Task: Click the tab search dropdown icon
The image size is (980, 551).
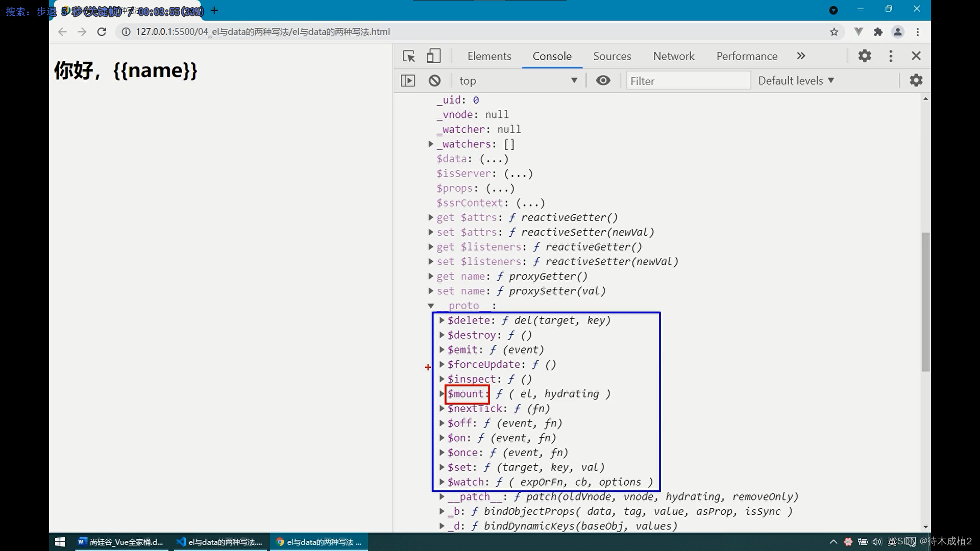Action: [x=834, y=10]
